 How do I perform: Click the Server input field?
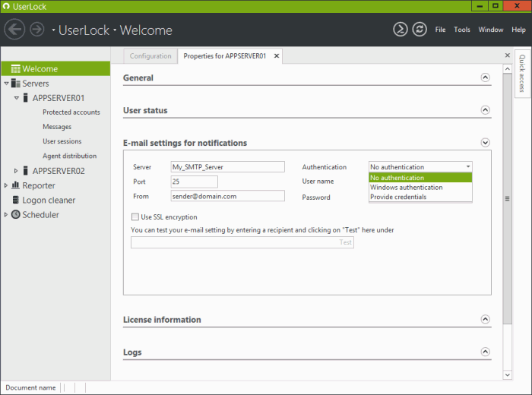[x=228, y=166]
